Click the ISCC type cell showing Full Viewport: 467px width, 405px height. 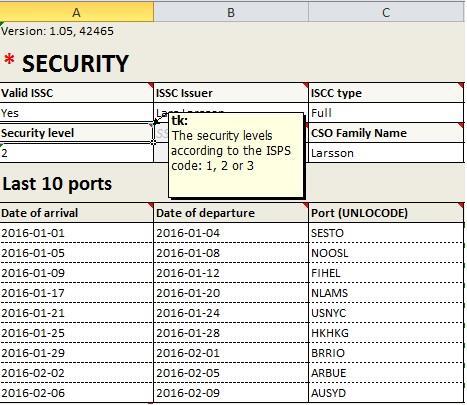386,113
